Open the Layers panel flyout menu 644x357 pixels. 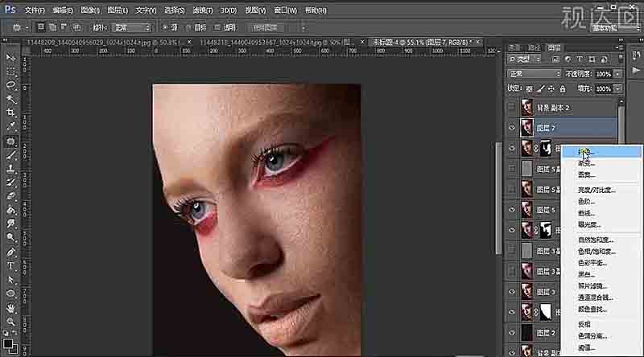coord(619,47)
